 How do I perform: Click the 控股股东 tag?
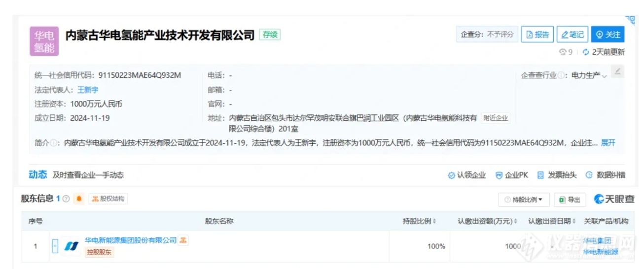[x=99, y=252]
